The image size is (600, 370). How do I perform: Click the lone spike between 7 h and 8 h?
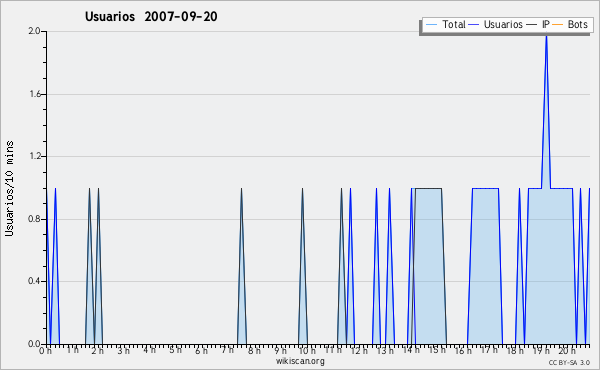point(241,266)
